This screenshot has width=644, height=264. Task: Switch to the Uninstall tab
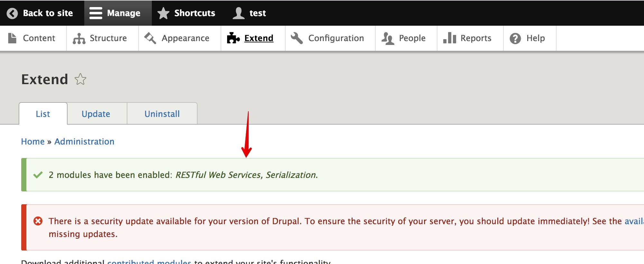(162, 114)
